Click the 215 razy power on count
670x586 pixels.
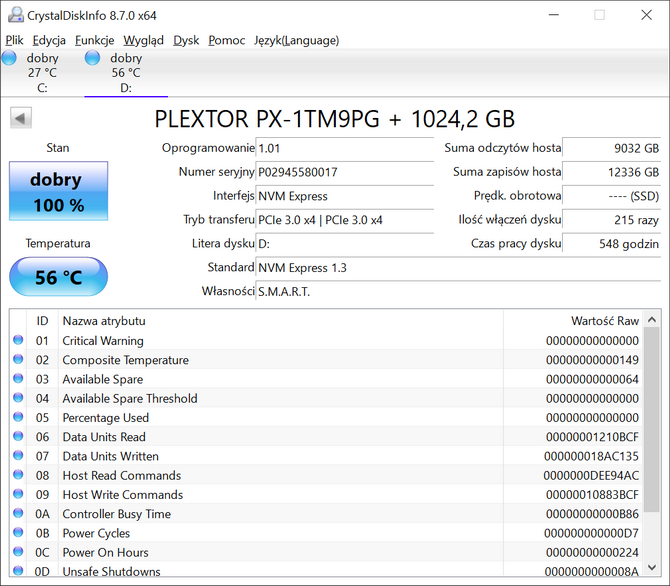[x=611, y=220]
